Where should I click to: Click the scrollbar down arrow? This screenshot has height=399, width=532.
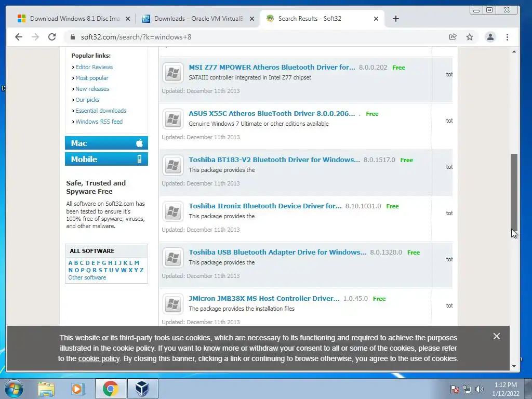[x=514, y=366]
